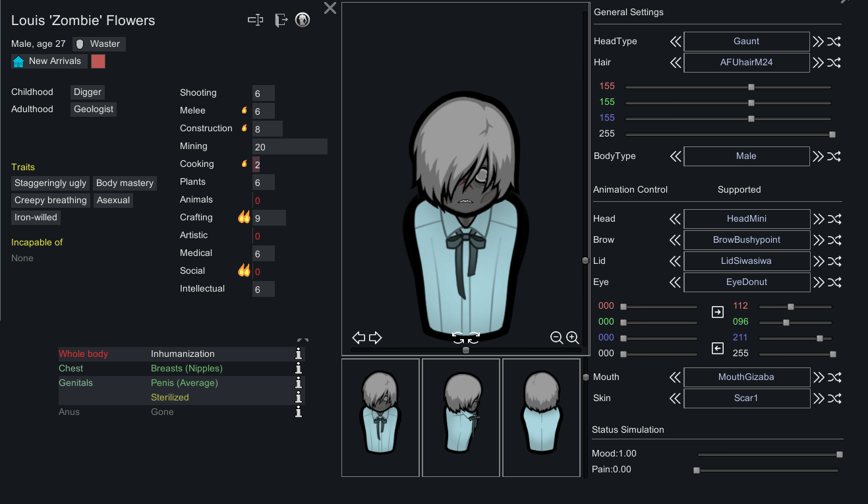868x504 pixels.
Task: Shuffle the Mouth option
Action: coord(834,377)
